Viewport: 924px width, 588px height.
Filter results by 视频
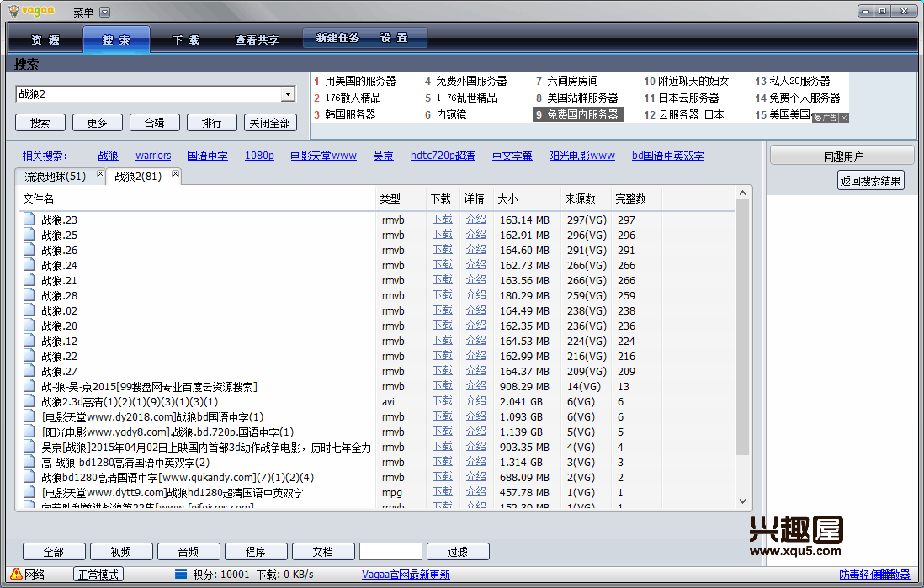click(x=122, y=551)
